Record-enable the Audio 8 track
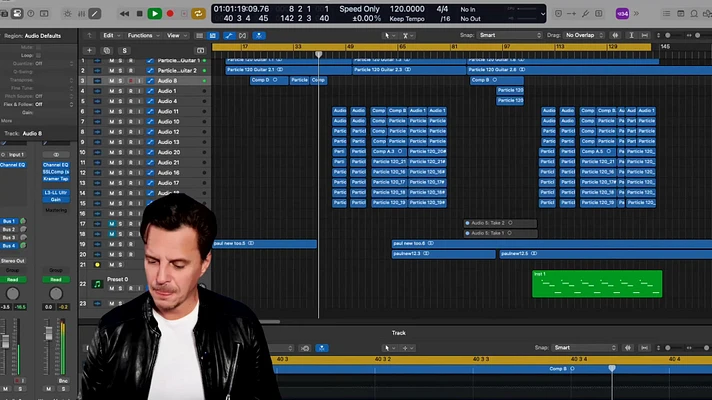Image resolution: width=712 pixels, height=400 pixels. (130, 81)
